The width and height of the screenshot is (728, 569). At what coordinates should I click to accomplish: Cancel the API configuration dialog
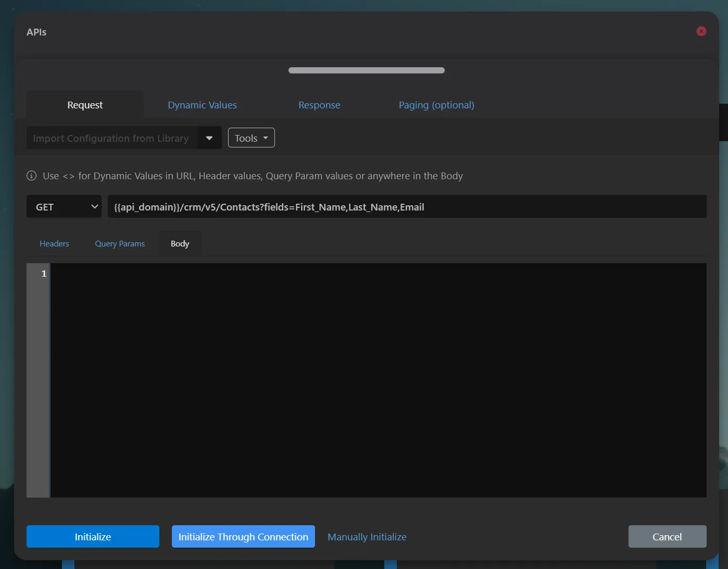667,537
